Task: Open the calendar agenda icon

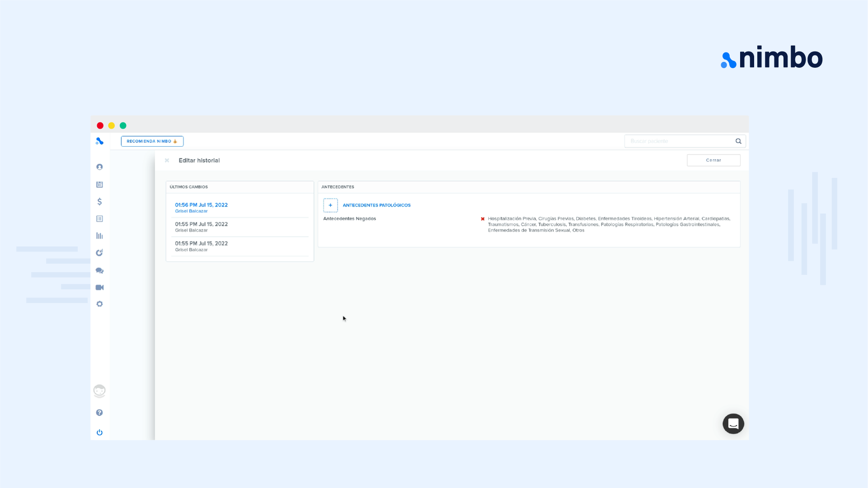Action: tap(99, 184)
